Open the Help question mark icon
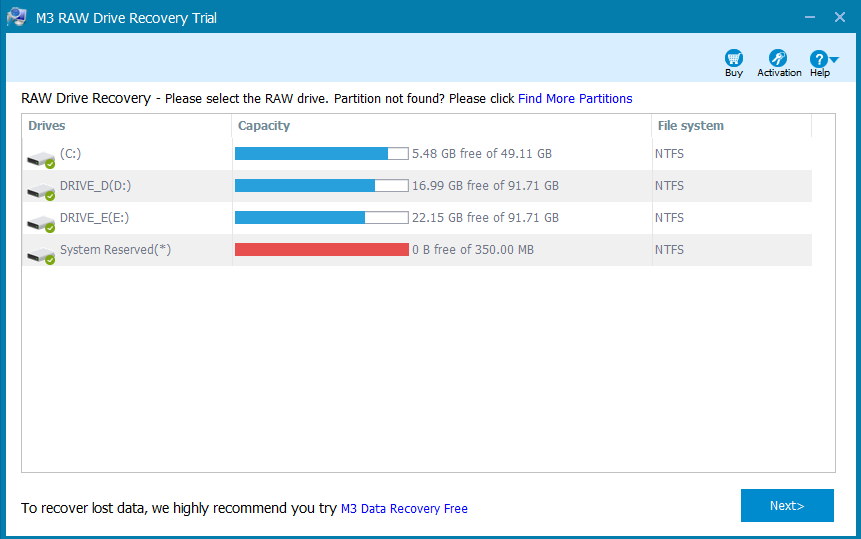861x539 pixels. click(818, 58)
